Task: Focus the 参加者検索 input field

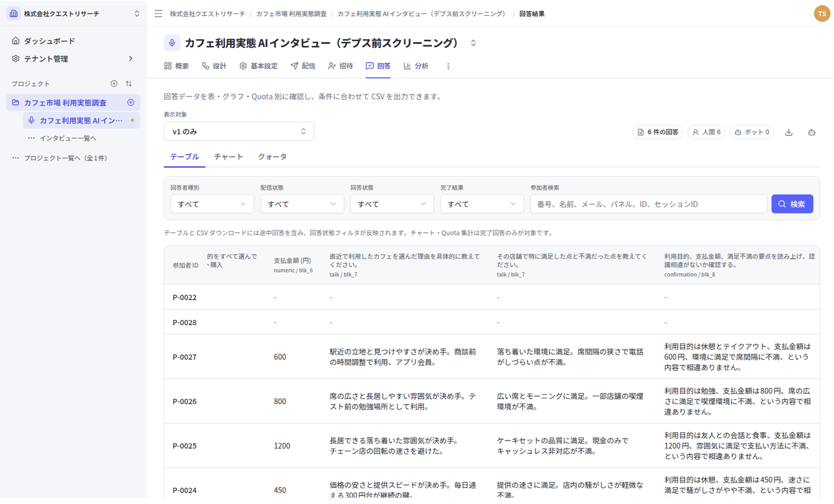Action: 649,204
